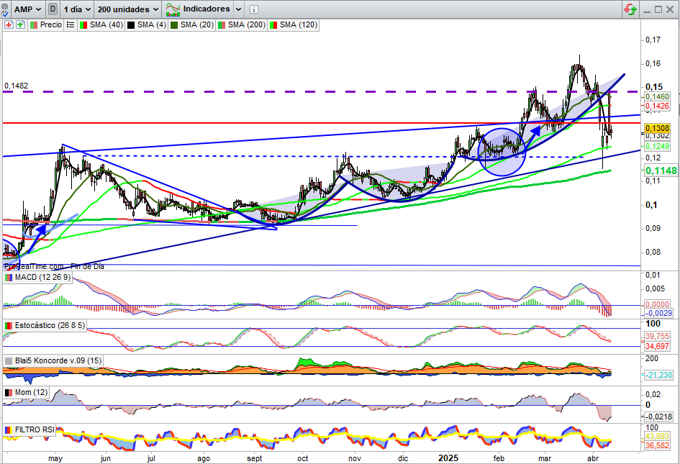Click the dark green SMA (20) swatch
680x464 pixels.
pyautogui.click(x=174, y=25)
